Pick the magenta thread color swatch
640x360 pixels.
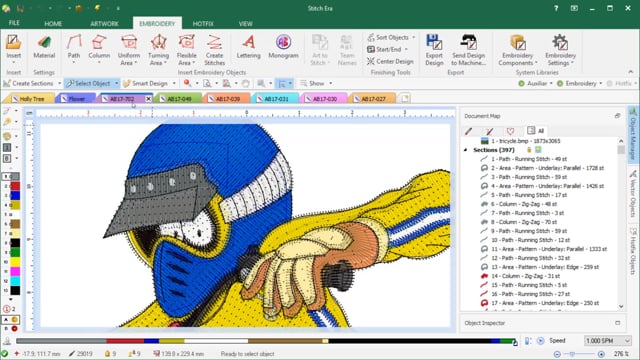[15, 271]
